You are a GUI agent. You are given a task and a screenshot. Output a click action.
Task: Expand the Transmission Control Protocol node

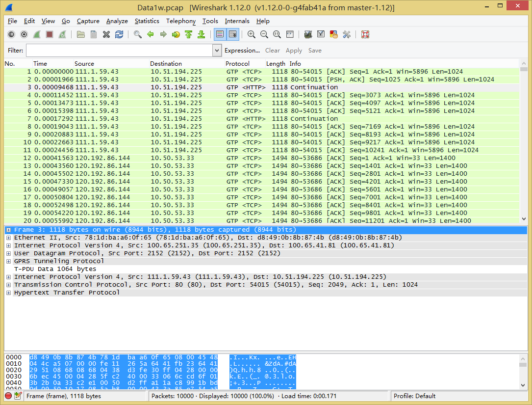click(x=8, y=285)
